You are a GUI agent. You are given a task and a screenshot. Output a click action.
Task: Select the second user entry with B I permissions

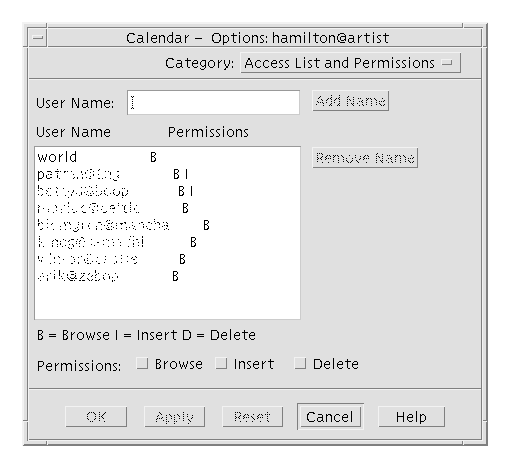[167, 174]
